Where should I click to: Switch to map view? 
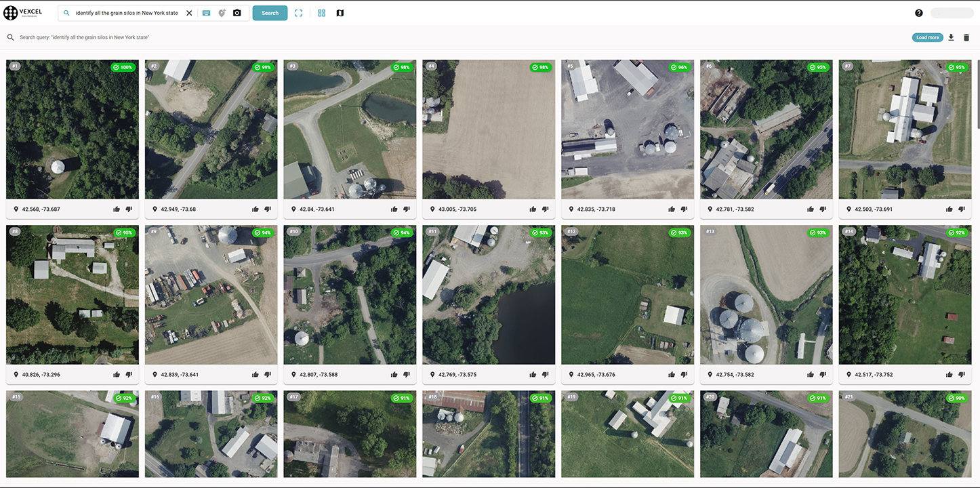340,13
